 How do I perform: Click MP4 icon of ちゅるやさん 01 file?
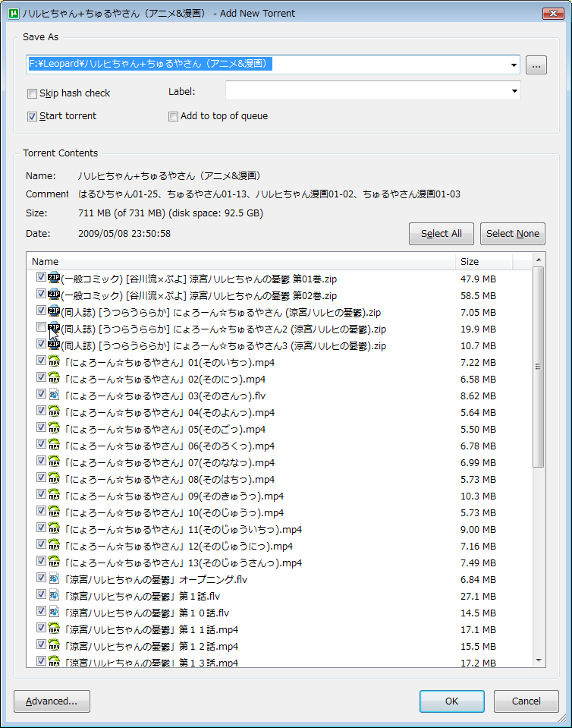(x=54, y=361)
